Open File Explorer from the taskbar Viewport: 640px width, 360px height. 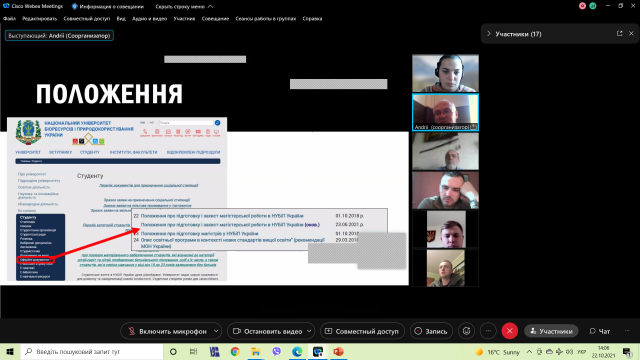[x=256, y=351]
